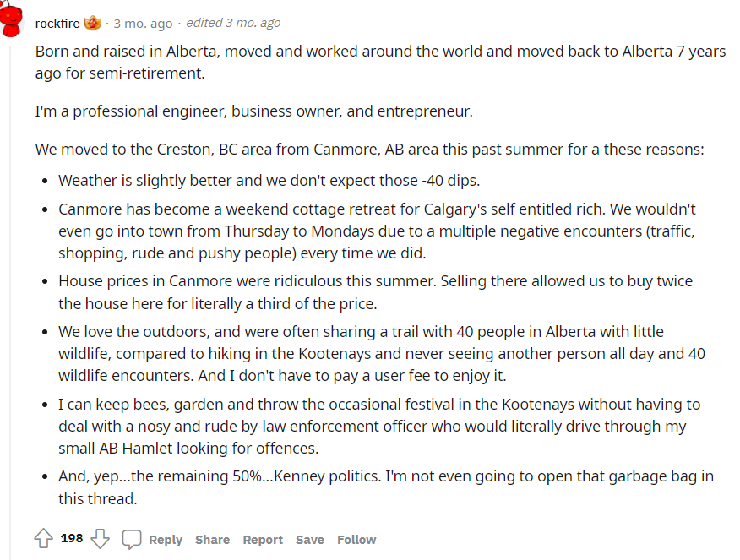Click the '3 mo. ago' timestamp
The image size is (740, 560).
coord(143,23)
